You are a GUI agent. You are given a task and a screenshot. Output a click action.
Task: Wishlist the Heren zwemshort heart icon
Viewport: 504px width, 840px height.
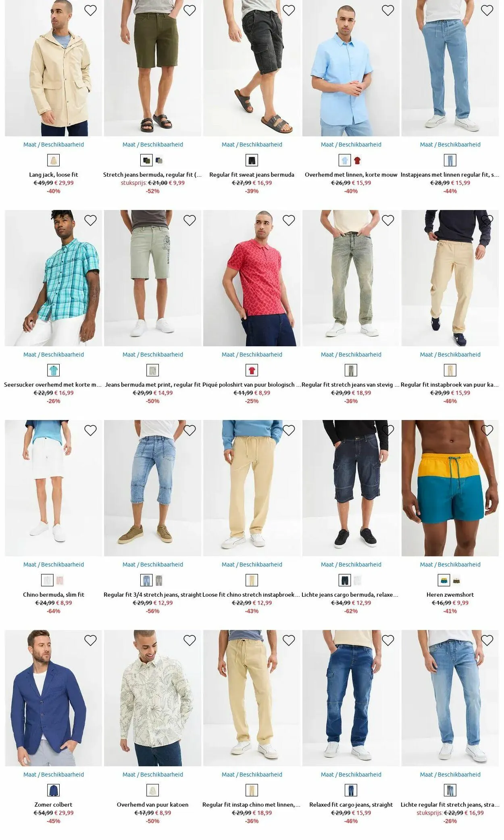[487, 430]
